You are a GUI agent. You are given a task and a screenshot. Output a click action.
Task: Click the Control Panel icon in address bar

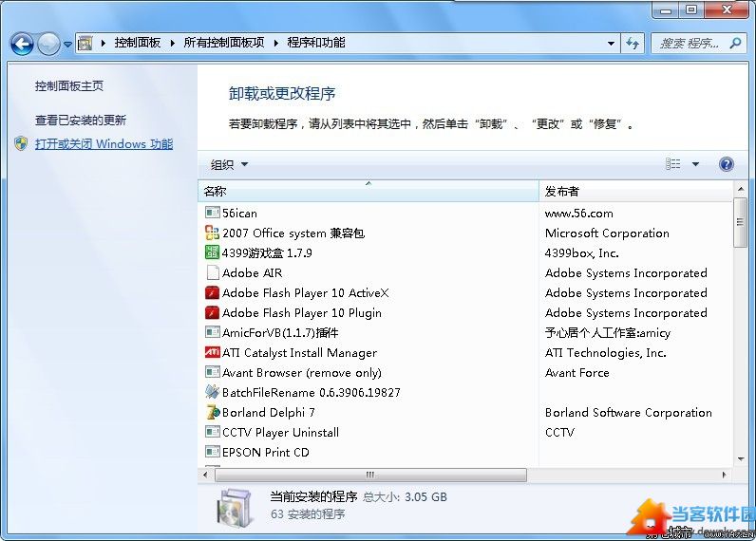point(85,44)
